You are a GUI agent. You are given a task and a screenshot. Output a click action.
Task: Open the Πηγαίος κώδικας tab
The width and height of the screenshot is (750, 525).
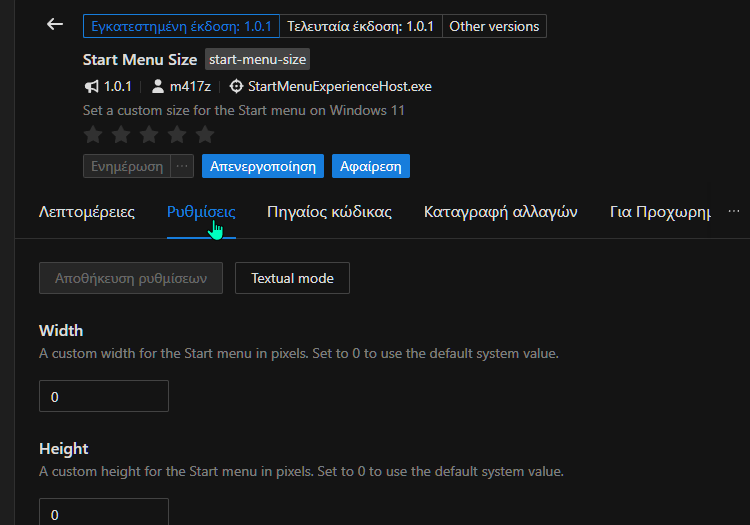point(329,212)
